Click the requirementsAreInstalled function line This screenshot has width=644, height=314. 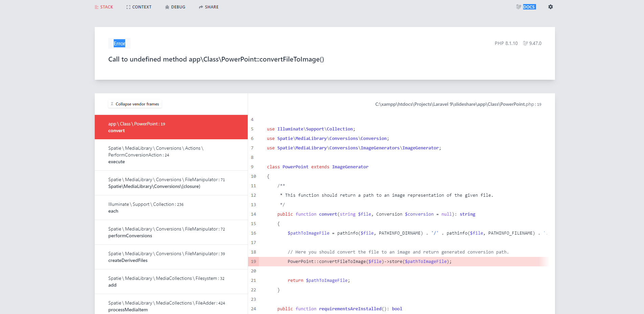pos(340,309)
